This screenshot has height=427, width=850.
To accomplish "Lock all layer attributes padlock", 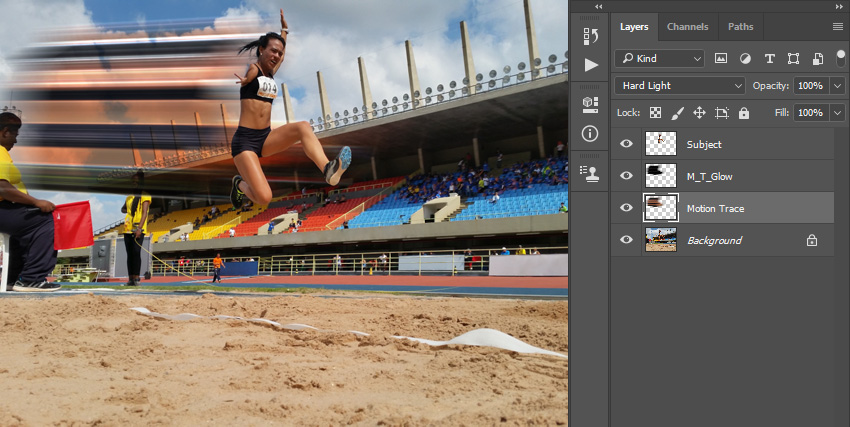I will click(744, 113).
